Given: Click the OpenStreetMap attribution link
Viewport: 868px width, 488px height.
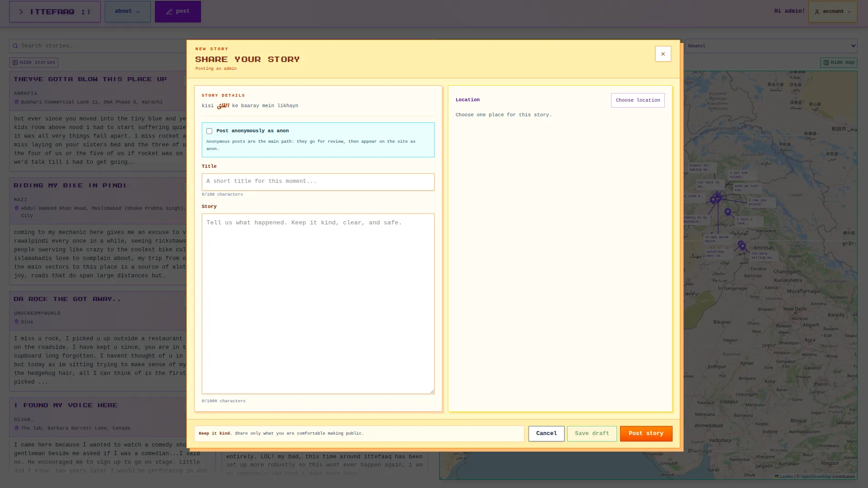Looking at the screenshot, I should pyautogui.click(x=816, y=477).
